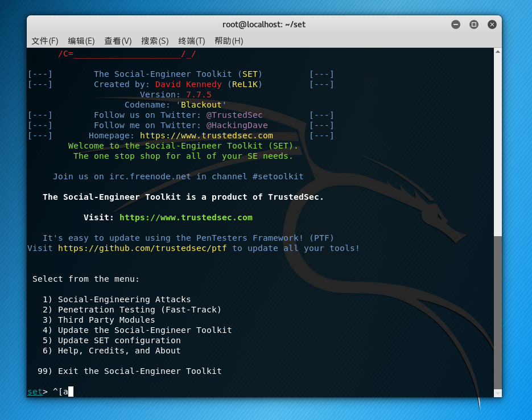Click option 6) Help, Credits, and About
532x420 pixels.
tap(112, 351)
